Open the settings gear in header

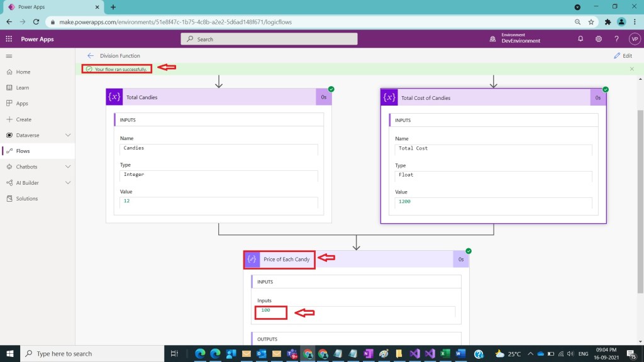599,39
